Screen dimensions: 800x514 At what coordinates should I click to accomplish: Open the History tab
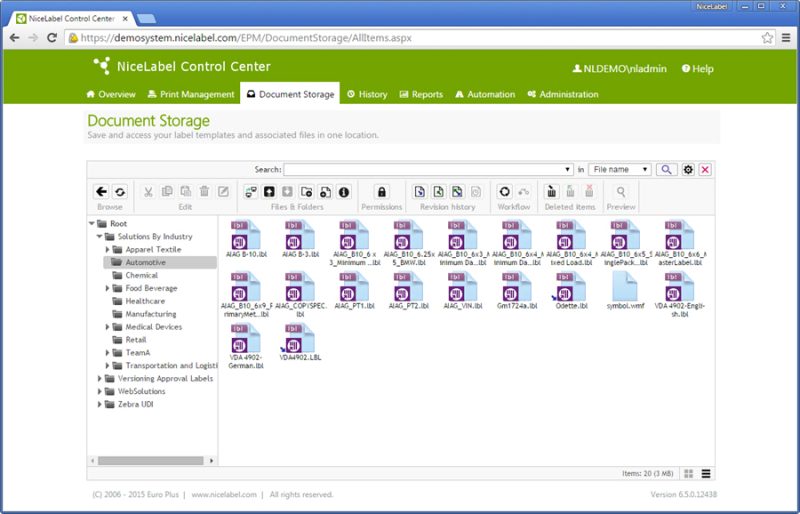tap(367, 94)
